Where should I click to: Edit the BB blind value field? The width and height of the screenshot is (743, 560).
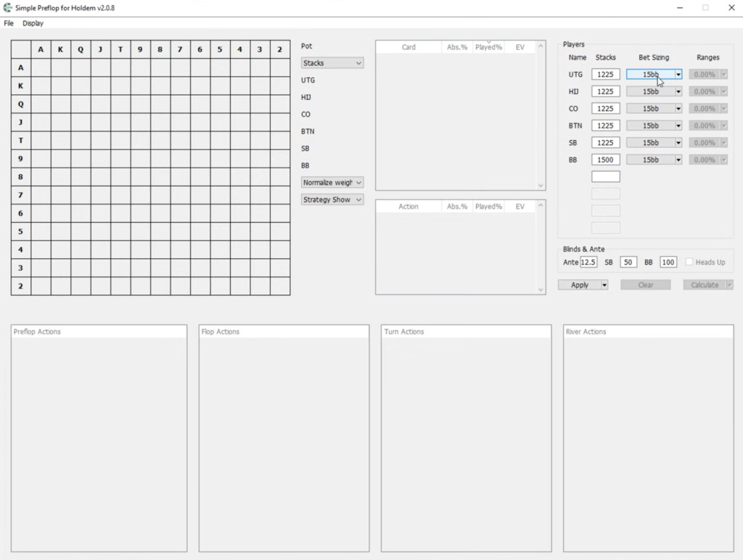pyautogui.click(x=668, y=262)
